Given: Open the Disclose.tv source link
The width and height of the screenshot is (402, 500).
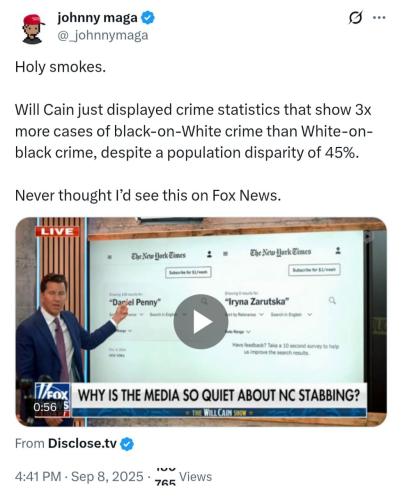Looking at the screenshot, I should (82, 443).
